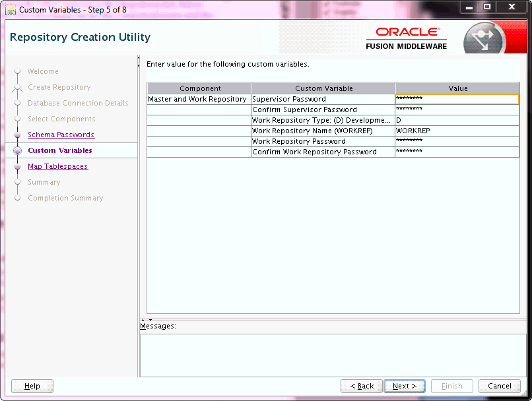Image resolution: width=532 pixels, height=401 pixels.
Task: Select the Work Repository Password label cell
Action: 323,141
